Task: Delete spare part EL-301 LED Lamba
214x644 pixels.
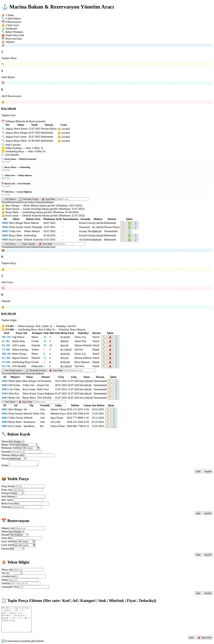Action: click(116, 345)
